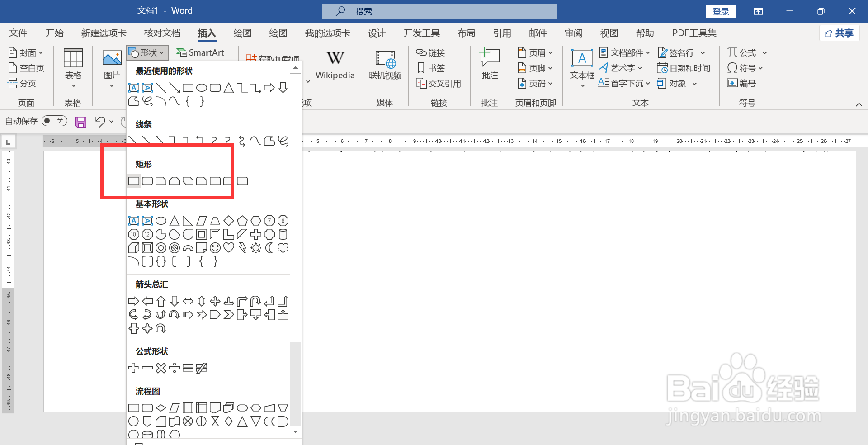868x445 pixels.
Task: Undo the last action
Action: tap(100, 121)
